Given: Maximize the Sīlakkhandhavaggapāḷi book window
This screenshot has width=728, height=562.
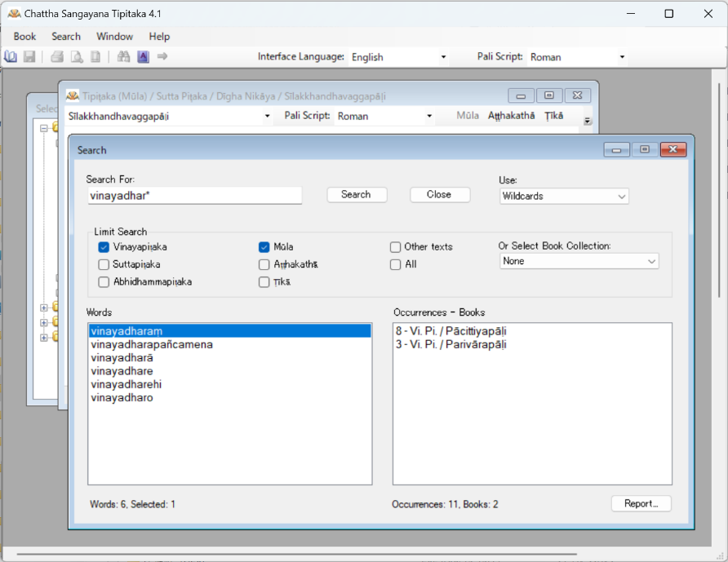Looking at the screenshot, I should [x=549, y=95].
